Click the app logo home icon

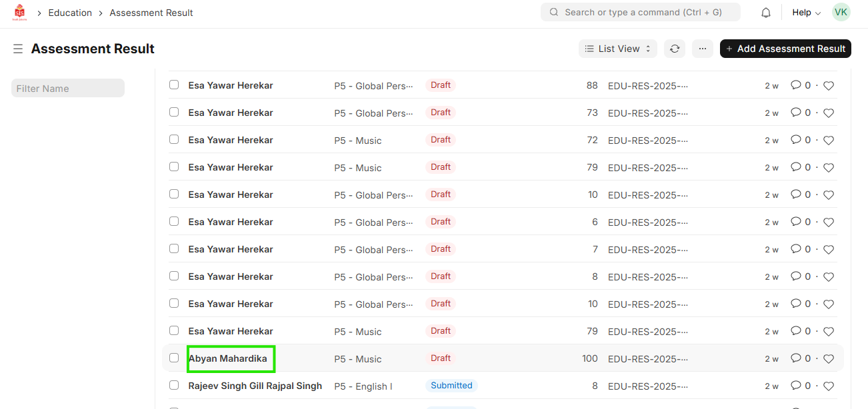point(20,13)
